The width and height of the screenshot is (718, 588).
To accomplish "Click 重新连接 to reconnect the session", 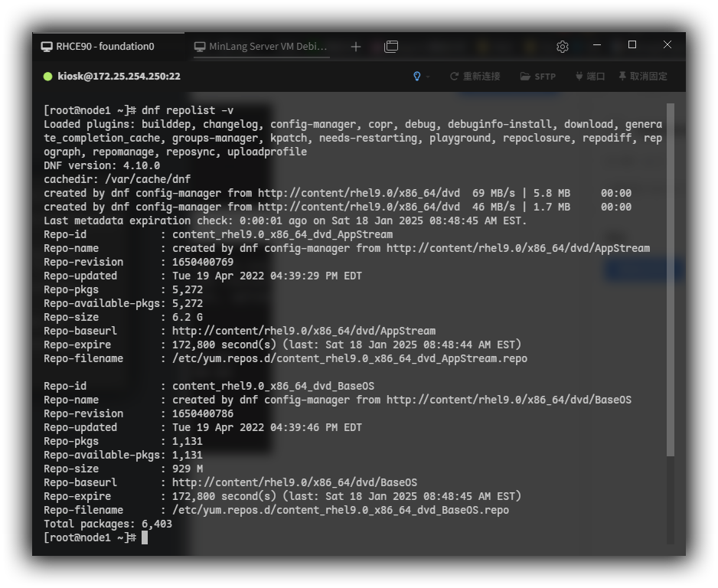I will (x=475, y=77).
